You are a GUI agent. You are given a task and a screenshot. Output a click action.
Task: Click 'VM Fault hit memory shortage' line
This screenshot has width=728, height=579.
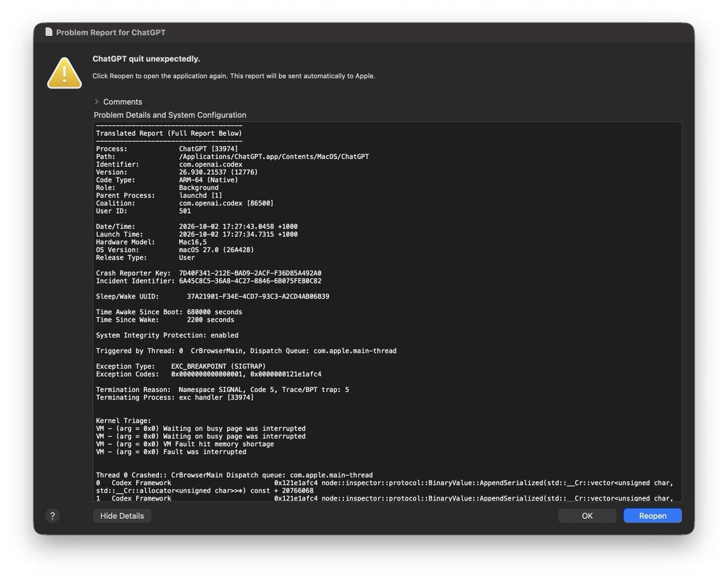[184, 444]
